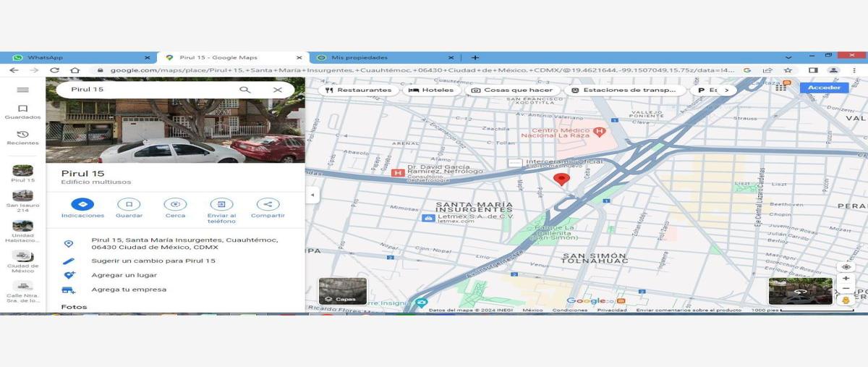Zoom in with the plus button

pyautogui.click(x=846, y=278)
